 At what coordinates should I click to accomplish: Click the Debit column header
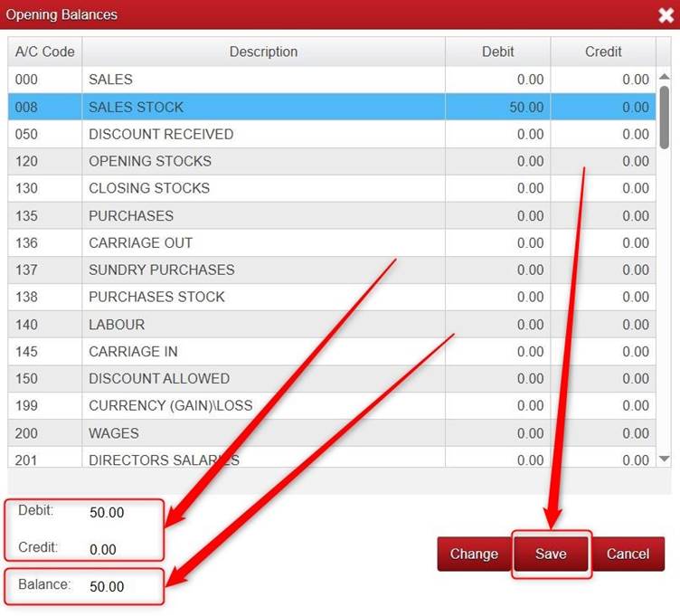point(498,52)
